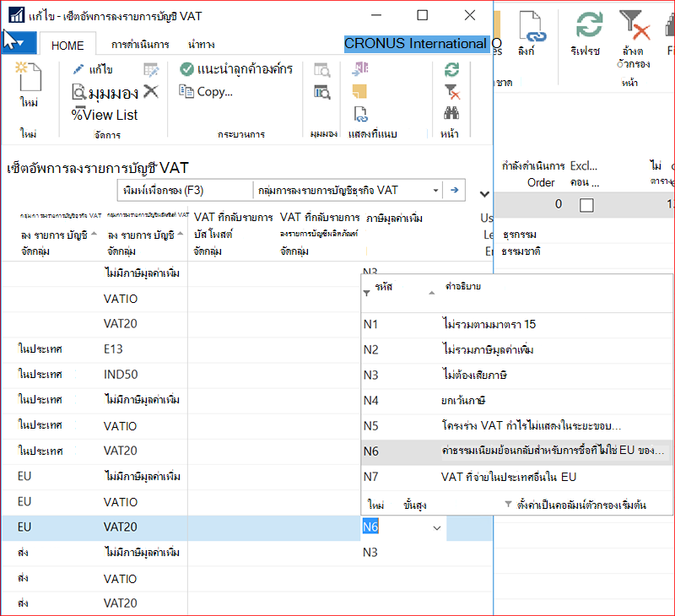The height and width of the screenshot is (616, 675).
Task: Click the คำอธิบาย column header in lookup
Action: [x=463, y=286]
